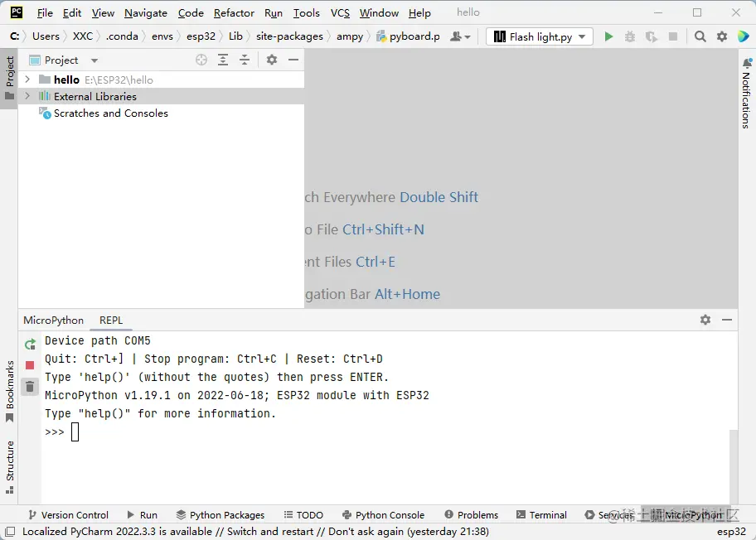The width and height of the screenshot is (756, 540).
Task: Open the IDE Settings gear icon
Action: [720, 37]
